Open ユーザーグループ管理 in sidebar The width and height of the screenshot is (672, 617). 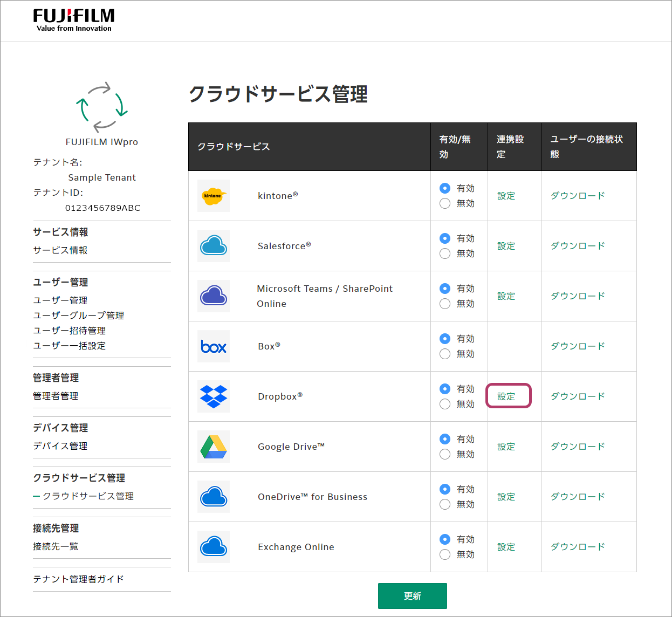79,316
